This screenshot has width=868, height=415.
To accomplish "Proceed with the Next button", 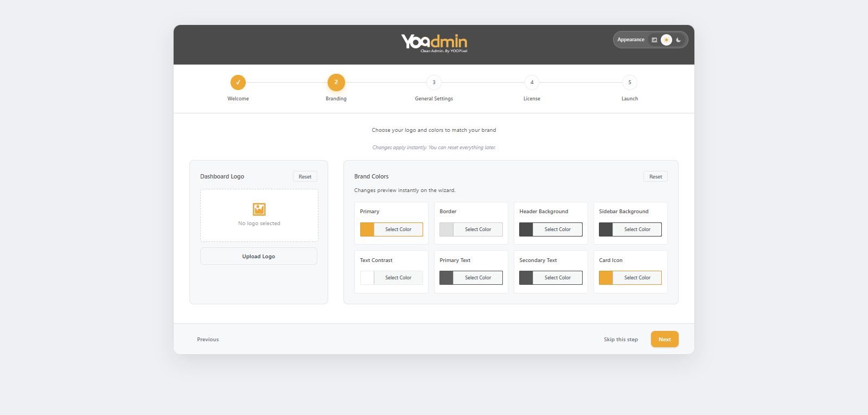I will coord(665,339).
